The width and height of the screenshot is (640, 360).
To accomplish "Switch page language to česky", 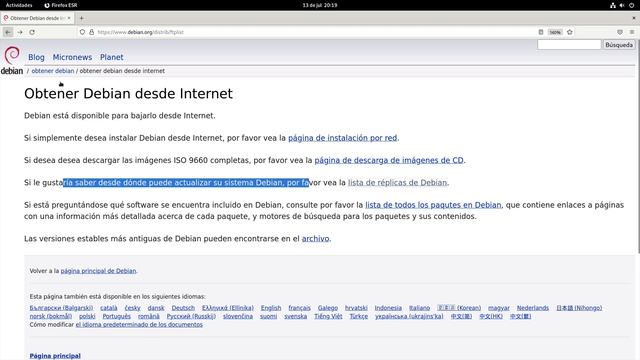I will click(x=132, y=308).
